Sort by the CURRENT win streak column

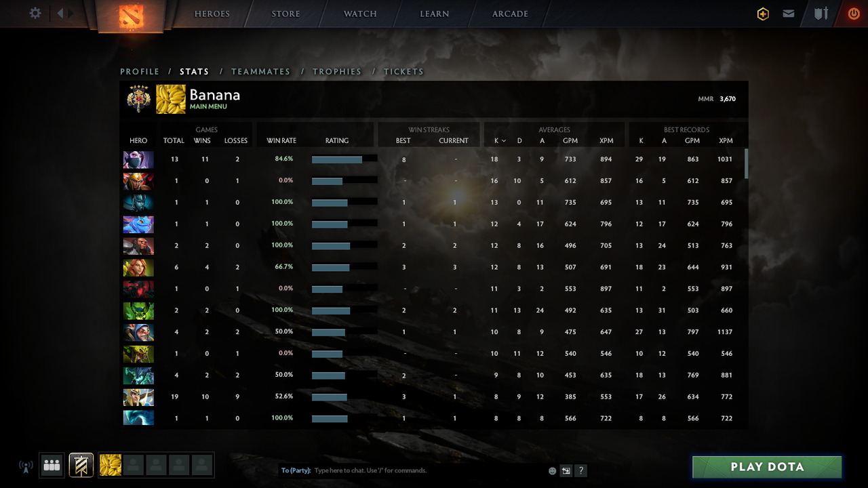point(454,141)
